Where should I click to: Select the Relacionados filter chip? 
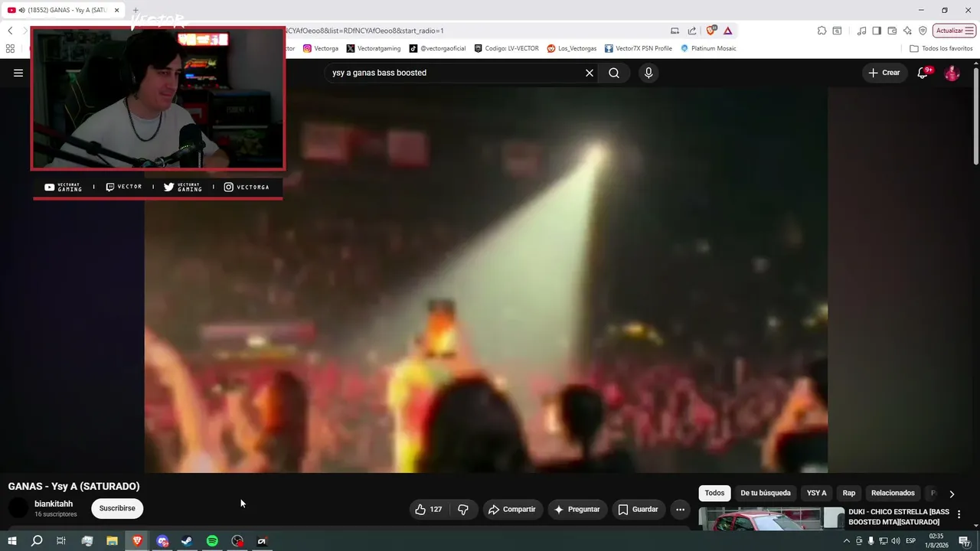(893, 493)
